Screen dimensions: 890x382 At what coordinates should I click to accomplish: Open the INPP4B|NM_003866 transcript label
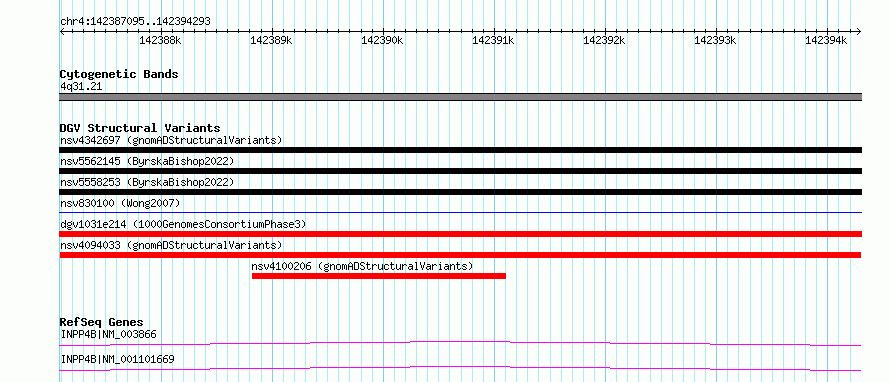click(108, 334)
